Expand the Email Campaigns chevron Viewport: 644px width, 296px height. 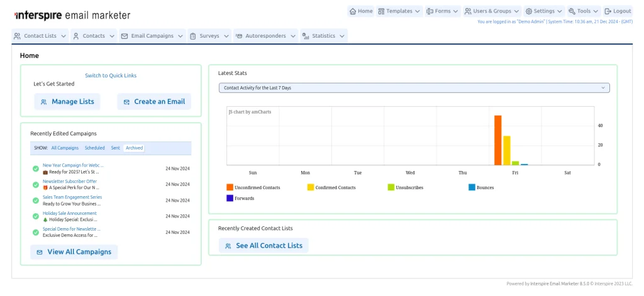[x=180, y=36]
